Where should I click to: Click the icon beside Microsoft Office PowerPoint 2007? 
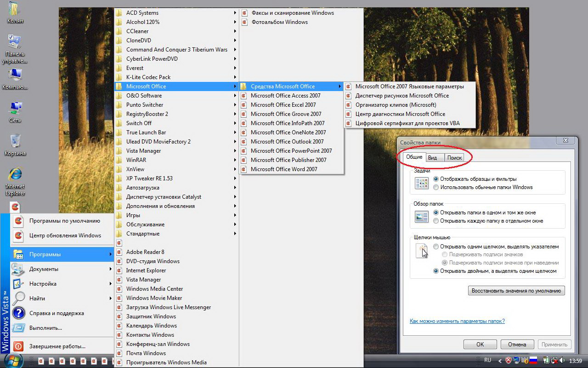244,151
